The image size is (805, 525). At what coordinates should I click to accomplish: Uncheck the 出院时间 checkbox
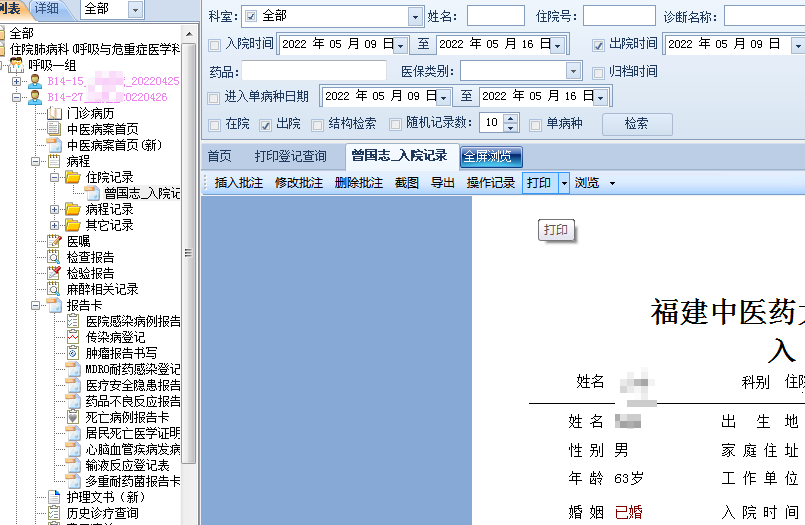[x=598, y=45]
